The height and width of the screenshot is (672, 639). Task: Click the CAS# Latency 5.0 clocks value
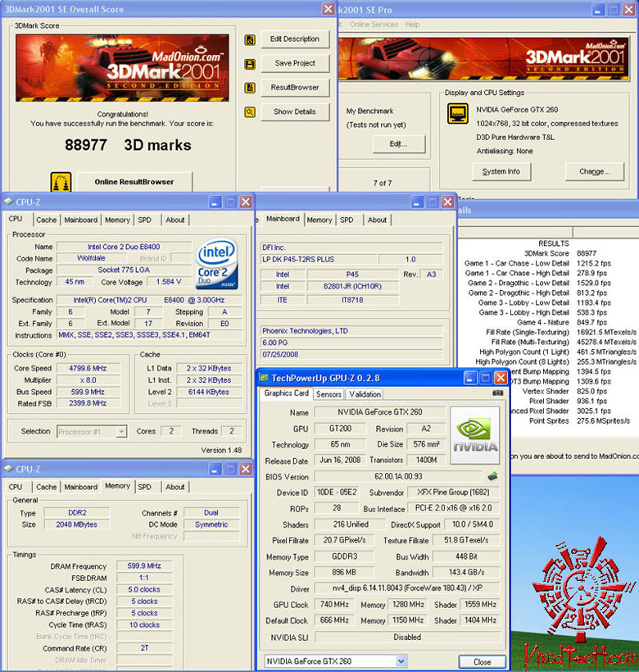(x=144, y=590)
